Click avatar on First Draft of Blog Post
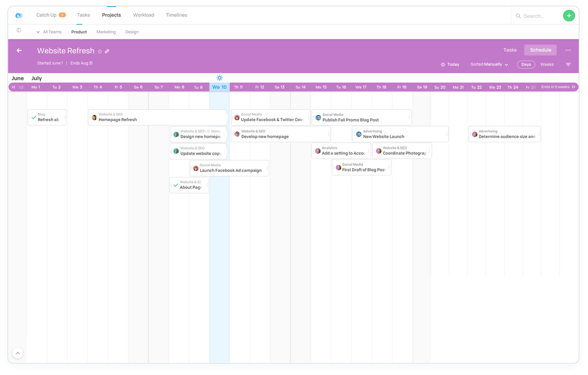Image resolution: width=588 pixels, height=375 pixels. (338, 168)
